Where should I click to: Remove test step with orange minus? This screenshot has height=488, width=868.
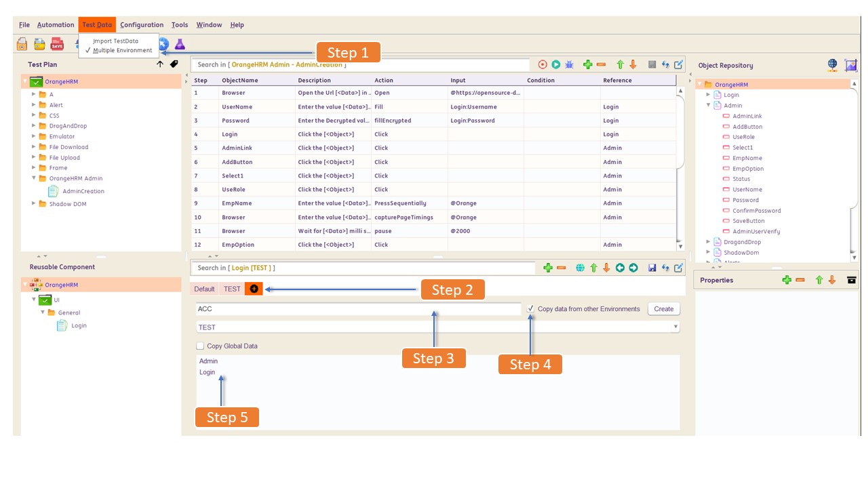pyautogui.click(x=601, y=64)
